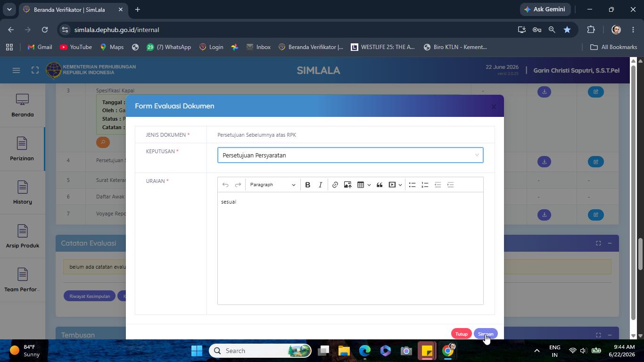Image resolution: width=644 pixels, height=362 pixels.
Task: Expand the table options arrow
Action: point(369,185)
